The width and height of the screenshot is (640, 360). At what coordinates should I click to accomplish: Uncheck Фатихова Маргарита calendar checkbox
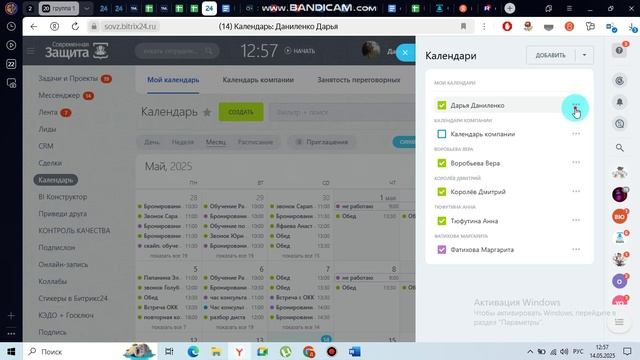(x=442, y=249)
